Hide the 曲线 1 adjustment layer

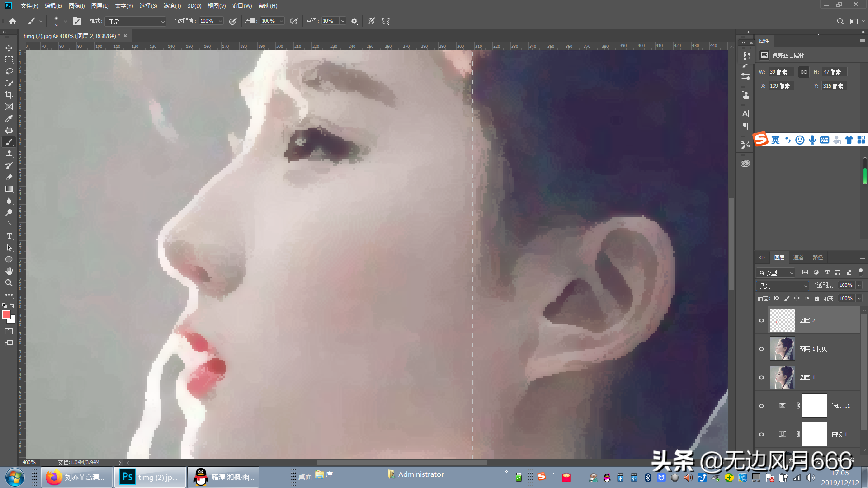pyautogui.click(x=761, y=434)
